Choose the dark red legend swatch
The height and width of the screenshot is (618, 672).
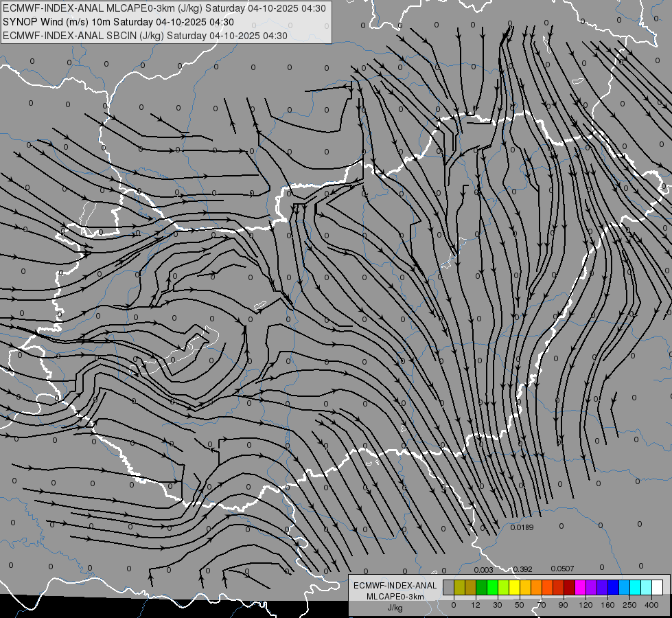click(x=570, y=587)
